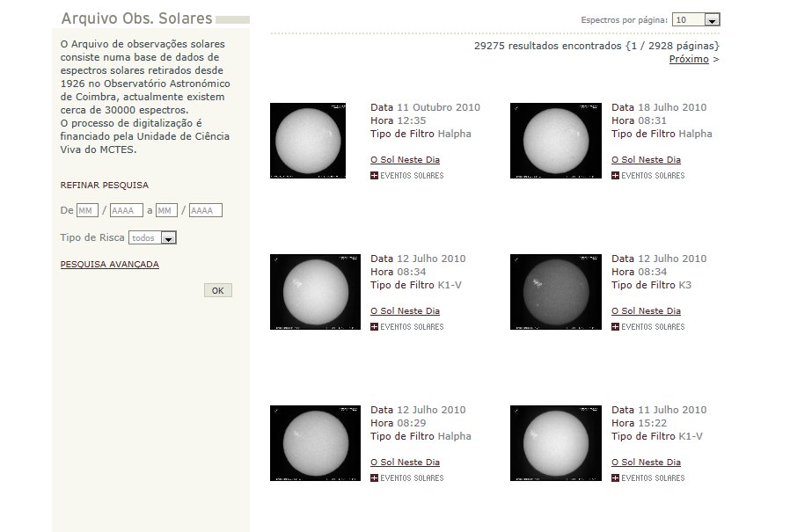Click the end month MM field
790x532 pixels.
tap(166, 210)
